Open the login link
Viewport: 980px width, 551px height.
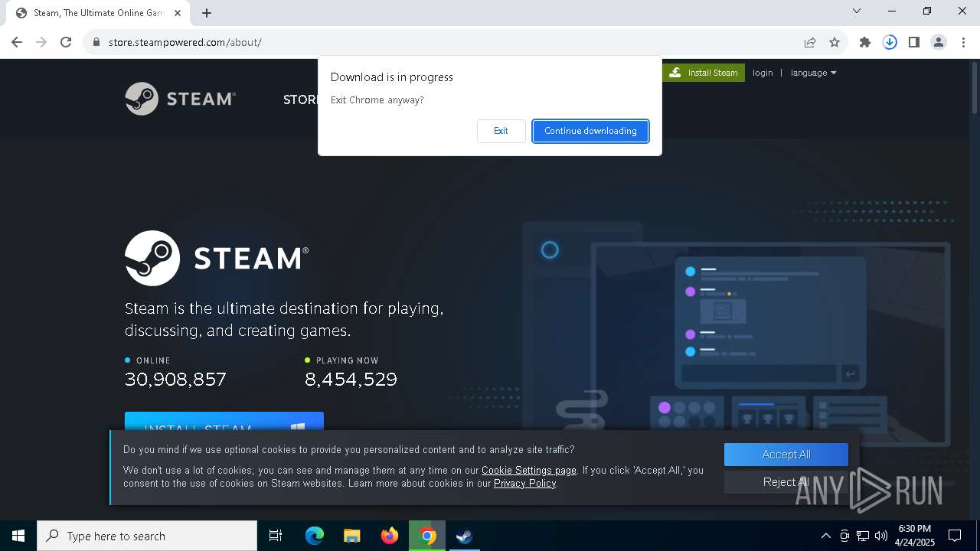(763, 73)
